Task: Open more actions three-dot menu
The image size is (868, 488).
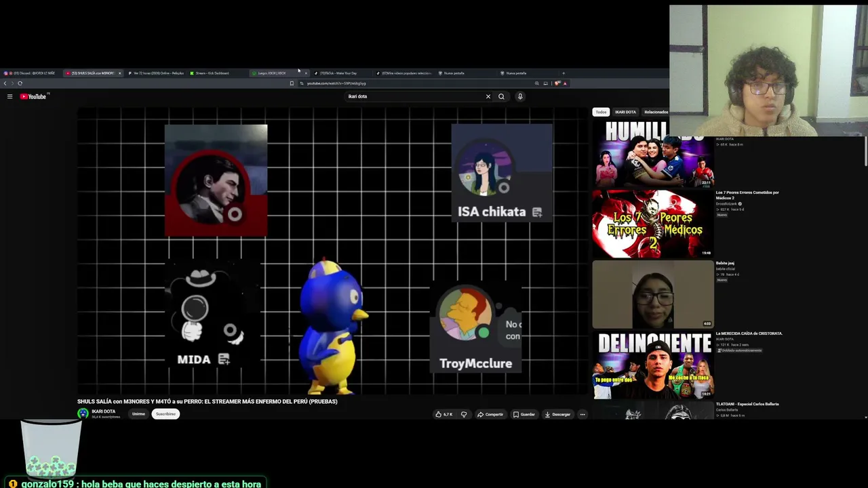Action: click(582, 414)
